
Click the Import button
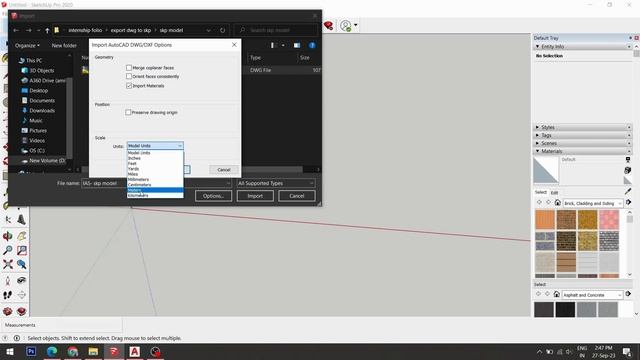pyautogui.click(x=255, y=196)
